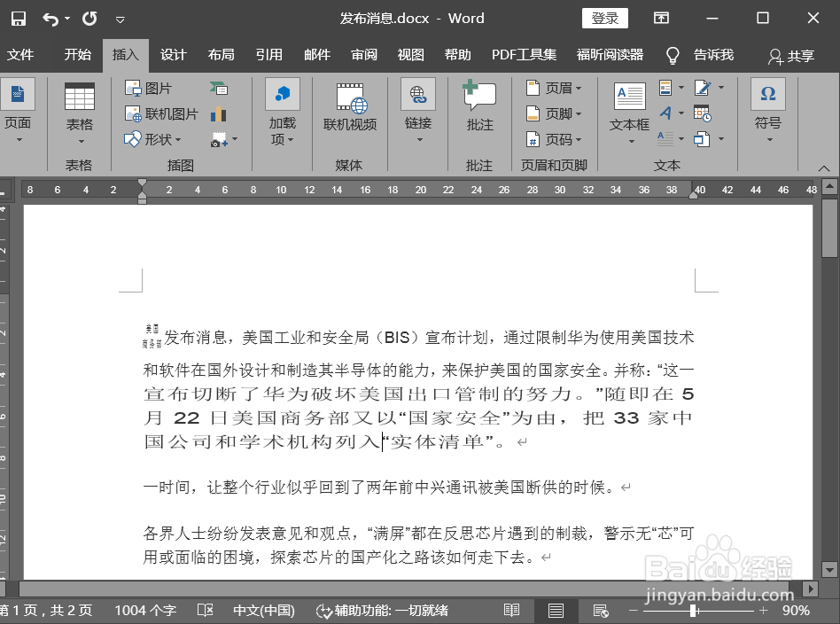The height and width of the screenshot is (624, 840).
Task: Insert an online picture via 联机图片
Action: coord(161,113)
